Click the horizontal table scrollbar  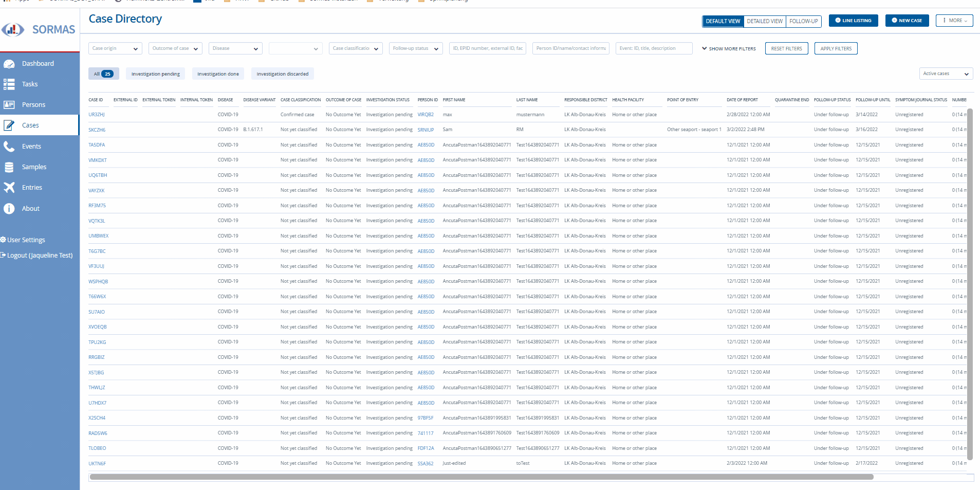pos(482,477)
